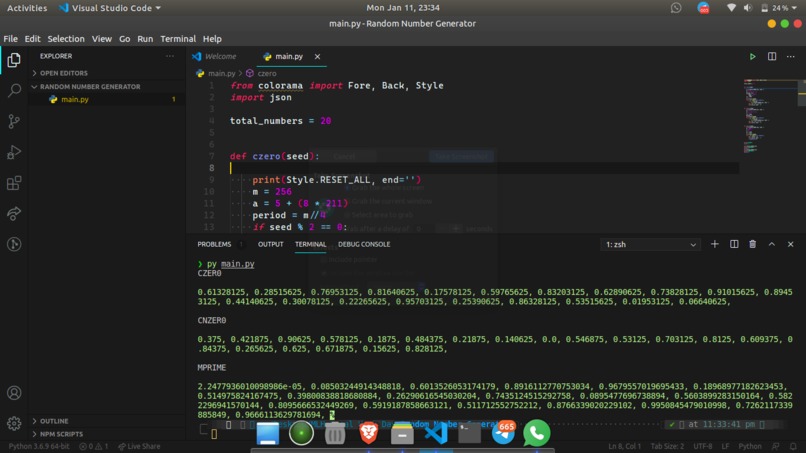Open the Run and Debug view
The image size is (806, 453).
click(x=14, y=152)
